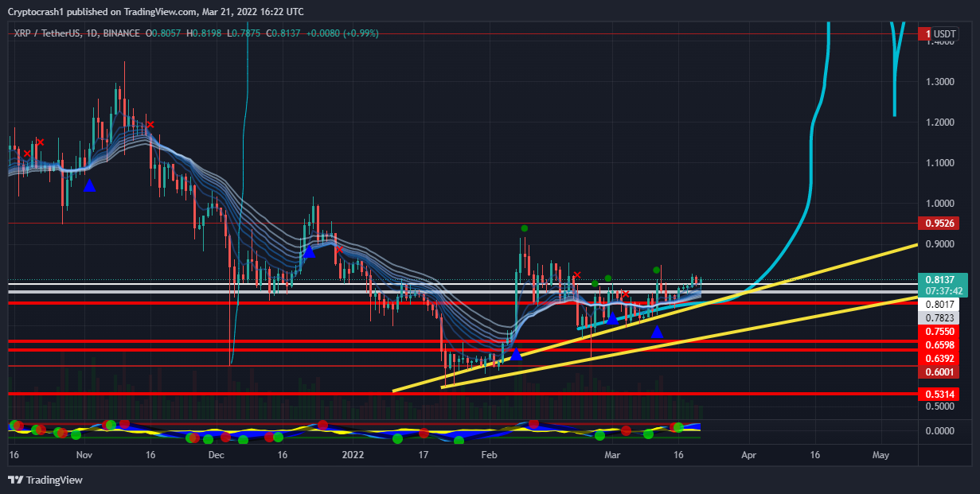Click the red '0.7550' price label
The height and width of the screenshot is (494, 980).
click(x=939, y=332)
